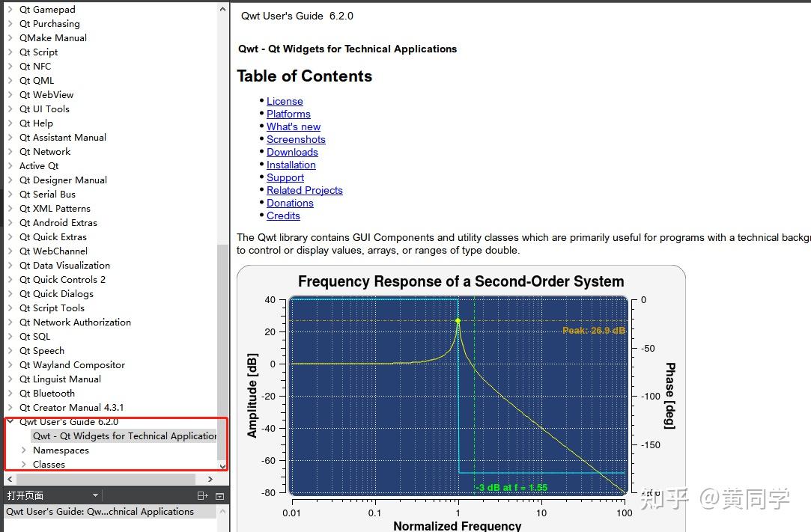Open the Downloads link

pos(292,152)
